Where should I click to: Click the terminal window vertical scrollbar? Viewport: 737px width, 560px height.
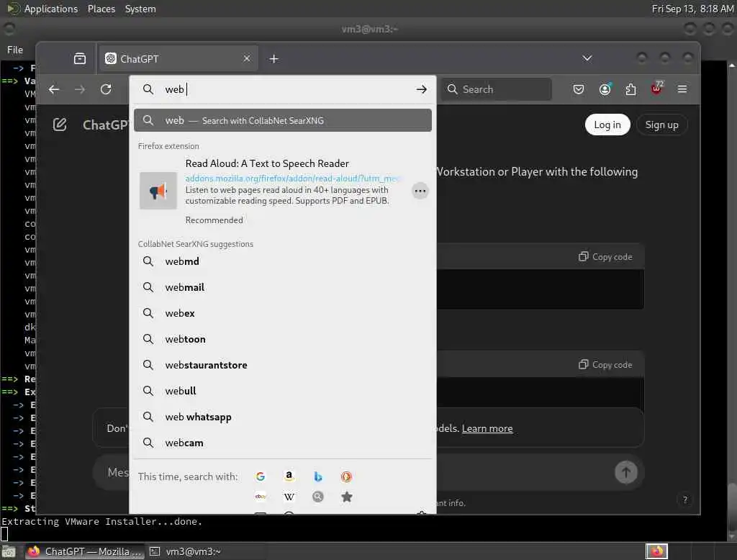(x=732, y=301)
